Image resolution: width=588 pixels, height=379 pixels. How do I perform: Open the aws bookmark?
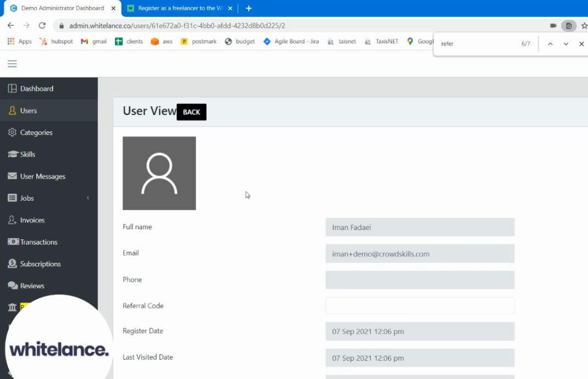(162, 41)
